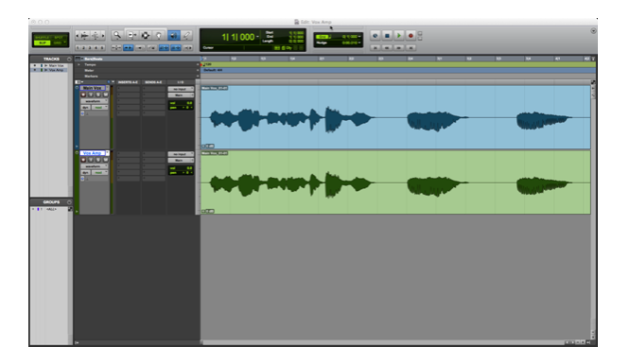The height and width of the screenshot is (364, 630).
Task: Click Go to End transport button
Action: pyautogui.click(x=411, y=47)
